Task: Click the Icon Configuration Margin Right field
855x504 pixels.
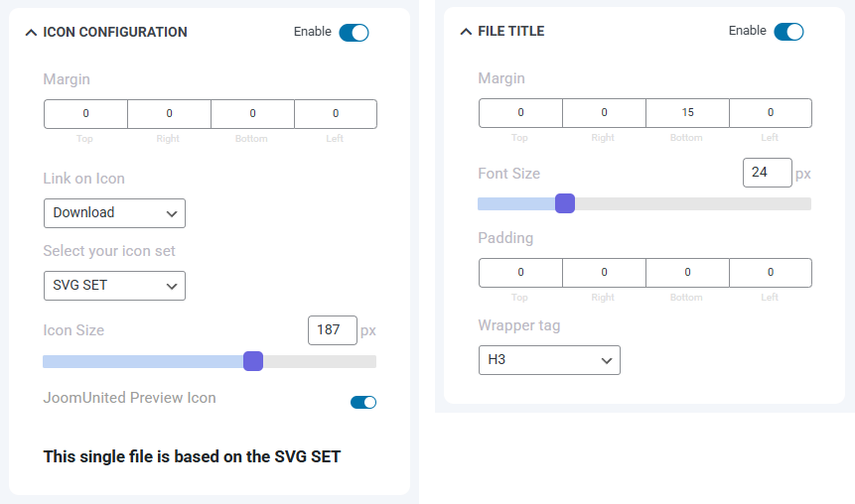Action: point(169,114)
